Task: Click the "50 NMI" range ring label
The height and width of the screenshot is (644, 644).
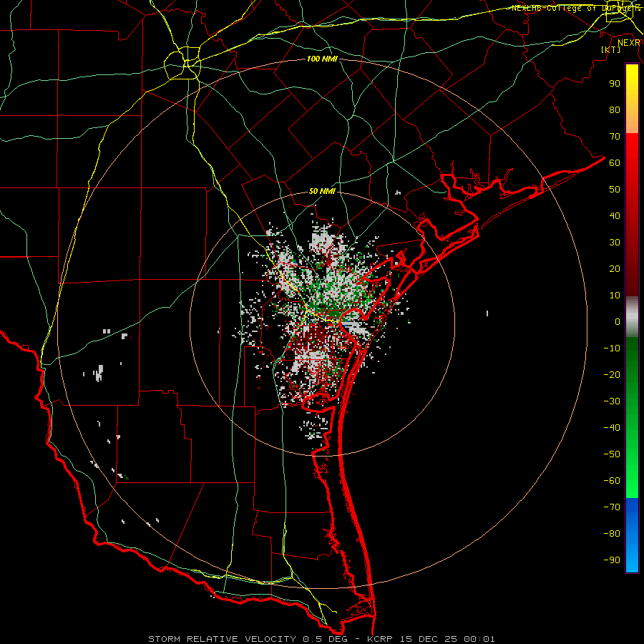Action: tap(322, 191)
